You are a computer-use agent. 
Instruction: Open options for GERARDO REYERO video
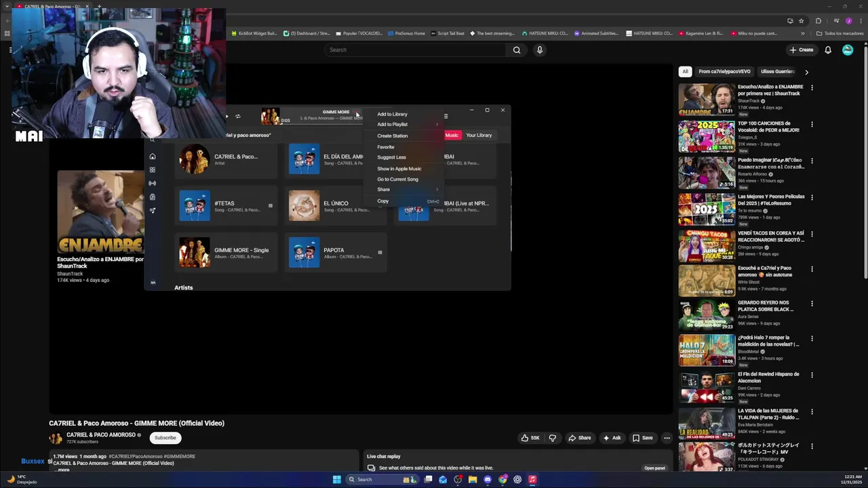(x=812, y=304)
